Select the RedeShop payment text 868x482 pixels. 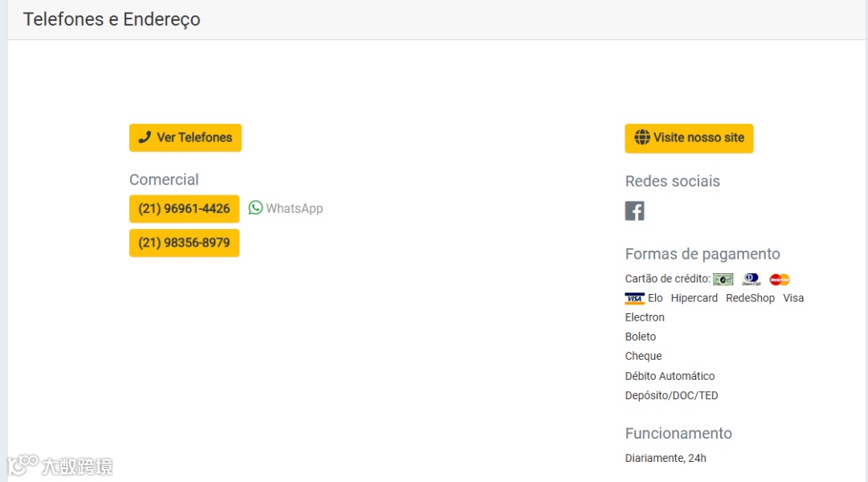point(750,298)
